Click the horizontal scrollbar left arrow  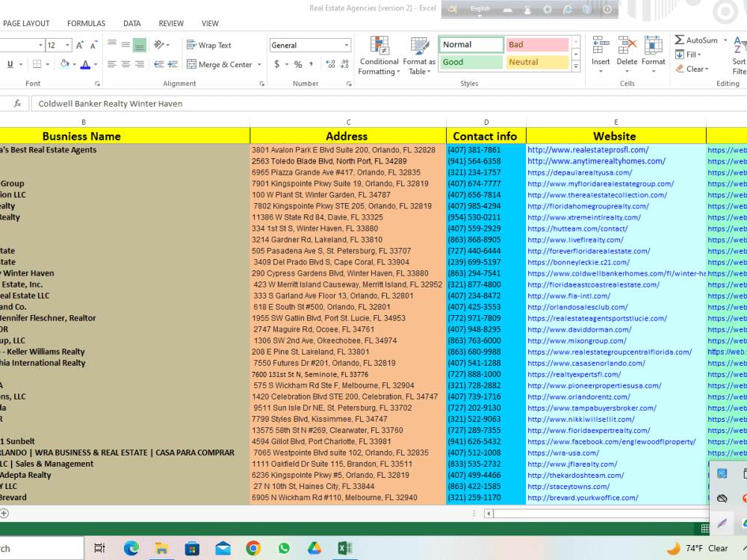489,514
